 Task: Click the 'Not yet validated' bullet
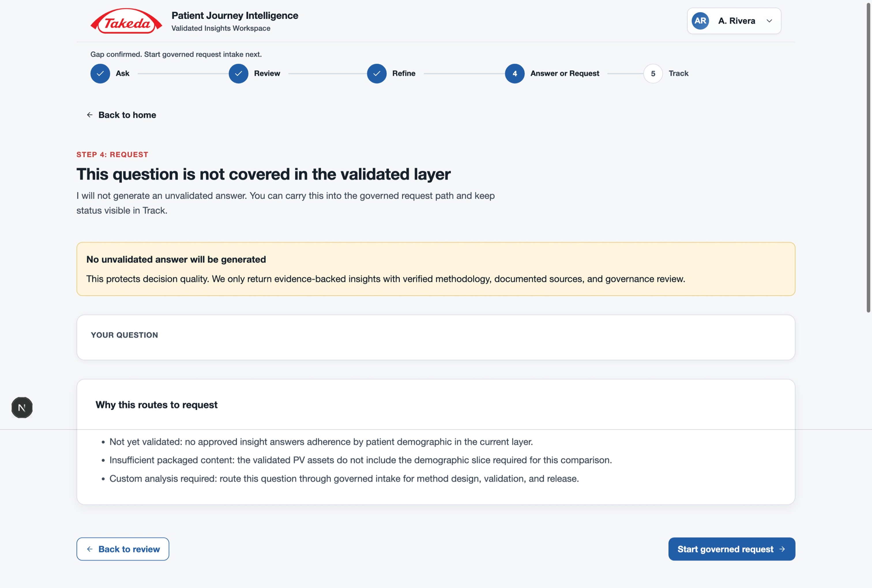(x=321, y=442)
